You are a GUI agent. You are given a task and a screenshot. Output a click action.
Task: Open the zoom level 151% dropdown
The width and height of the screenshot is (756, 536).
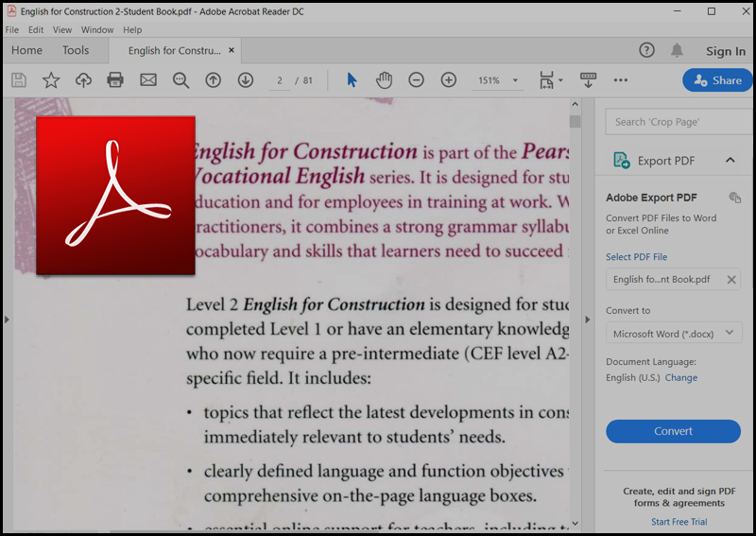pyautogui.click(x=515, y=80)
